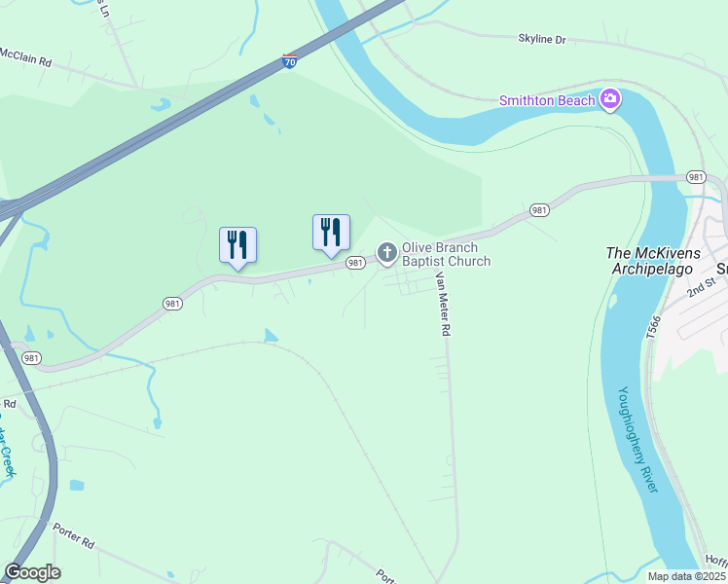Image resolution: width=728 pixels, height=584 pixels.
Task: Click the 981 route shield near river bridge
Action: (x=696, y=177)
